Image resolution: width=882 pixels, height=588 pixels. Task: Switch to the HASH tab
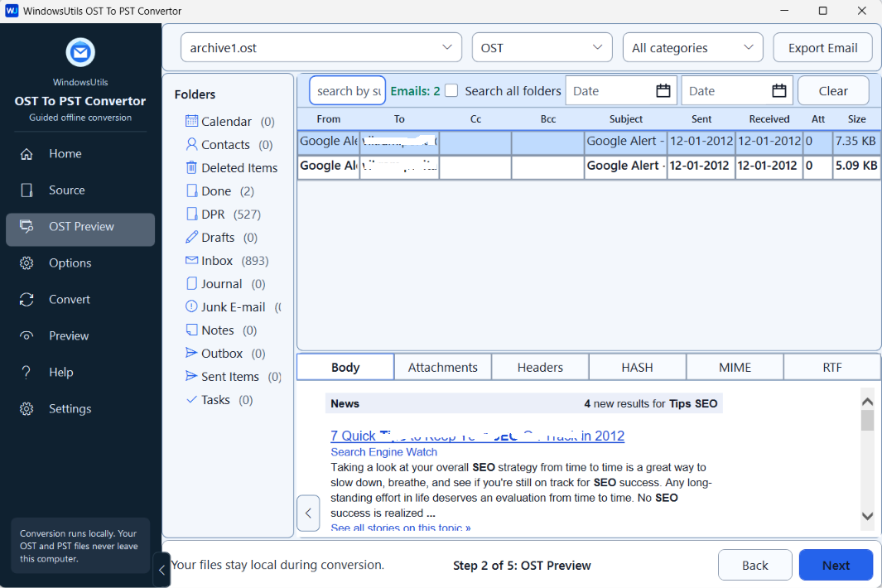[x=638, y=368]
